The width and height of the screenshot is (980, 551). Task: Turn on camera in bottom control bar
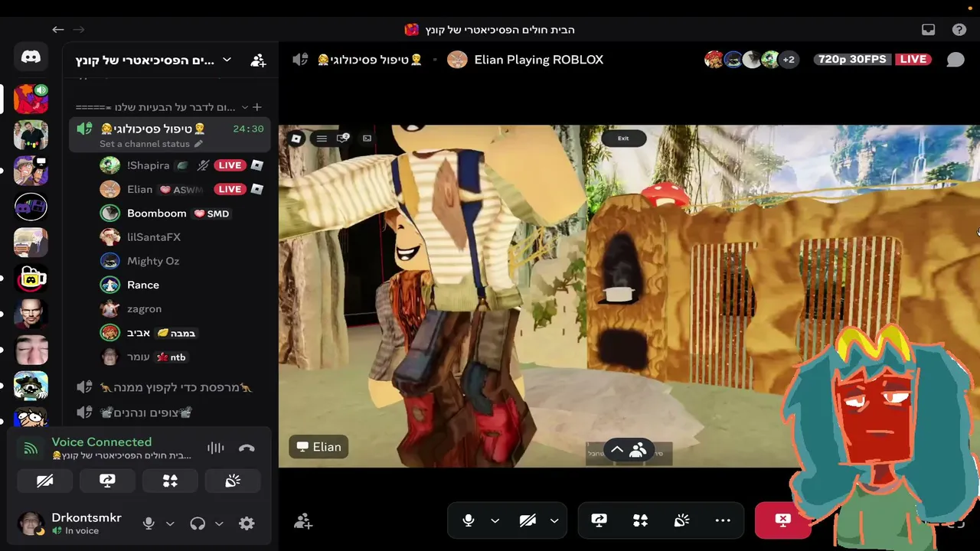528,520
